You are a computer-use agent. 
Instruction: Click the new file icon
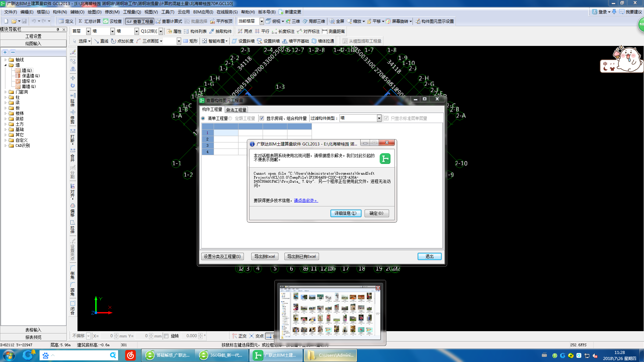pos(6,21)
